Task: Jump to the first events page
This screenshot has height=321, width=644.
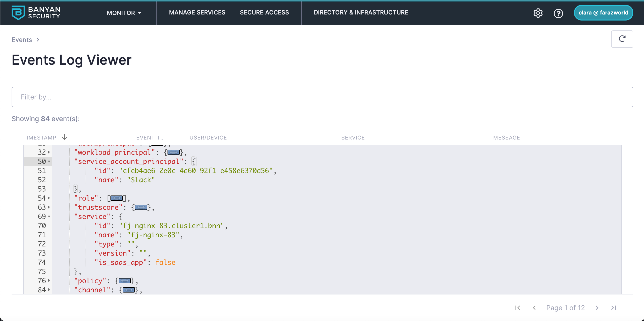Action: (518, 308)
